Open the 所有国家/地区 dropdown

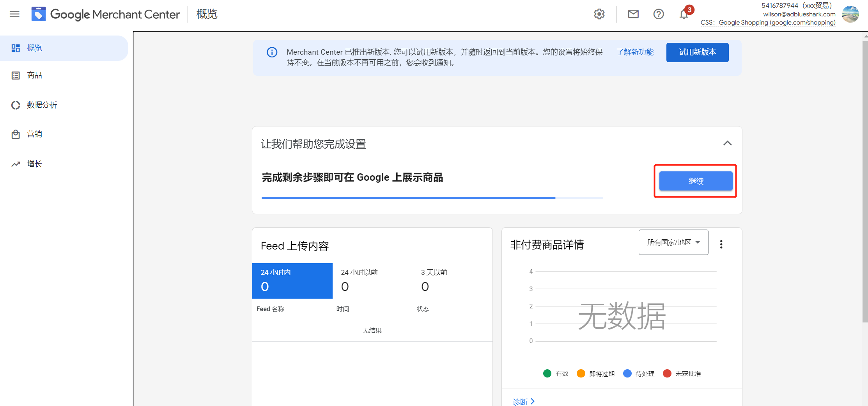(673, 242)
